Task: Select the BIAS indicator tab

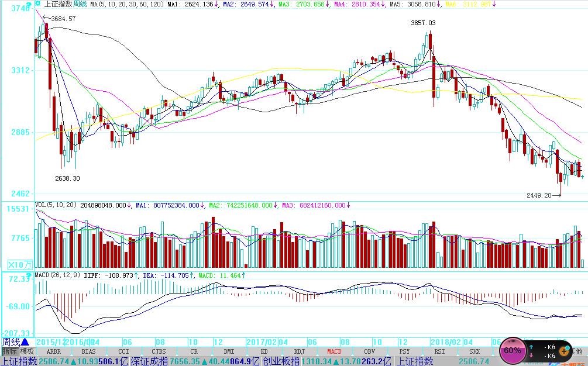Action: (x=88, y=352)
